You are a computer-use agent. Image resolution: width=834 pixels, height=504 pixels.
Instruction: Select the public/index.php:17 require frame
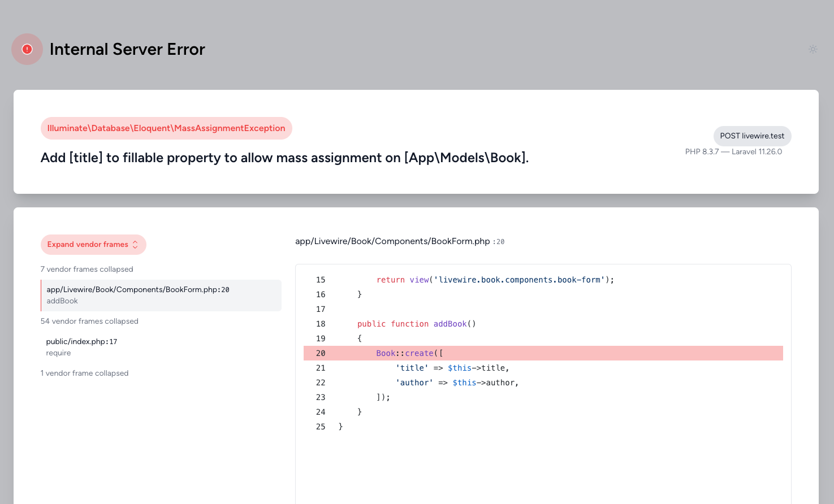[x=161, y=347]
